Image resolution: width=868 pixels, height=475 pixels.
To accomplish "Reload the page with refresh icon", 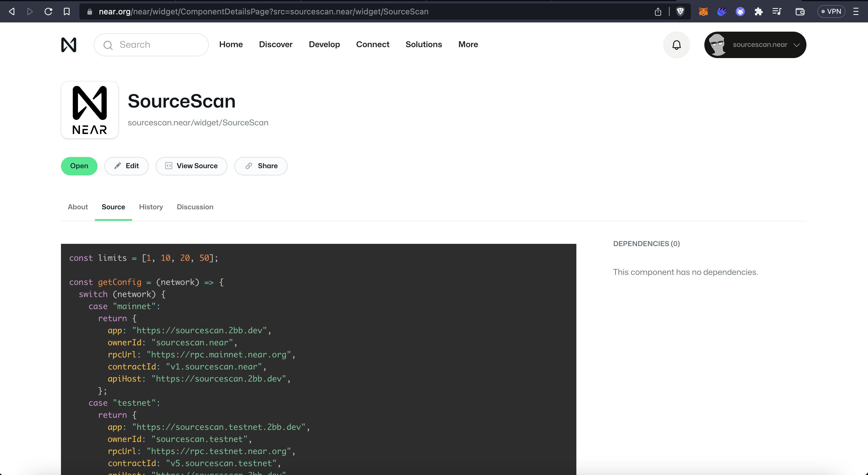I will click(48, 12).
